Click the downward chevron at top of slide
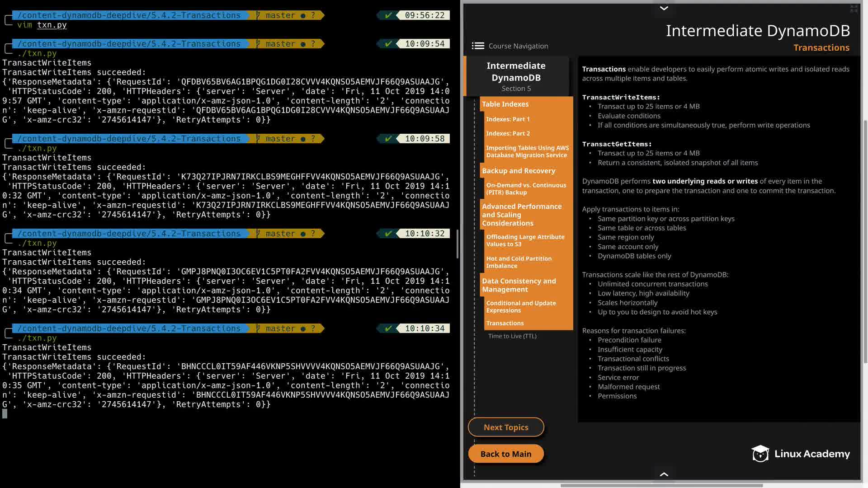Viewport: 868px width, 488px height. tap(664, 8)
